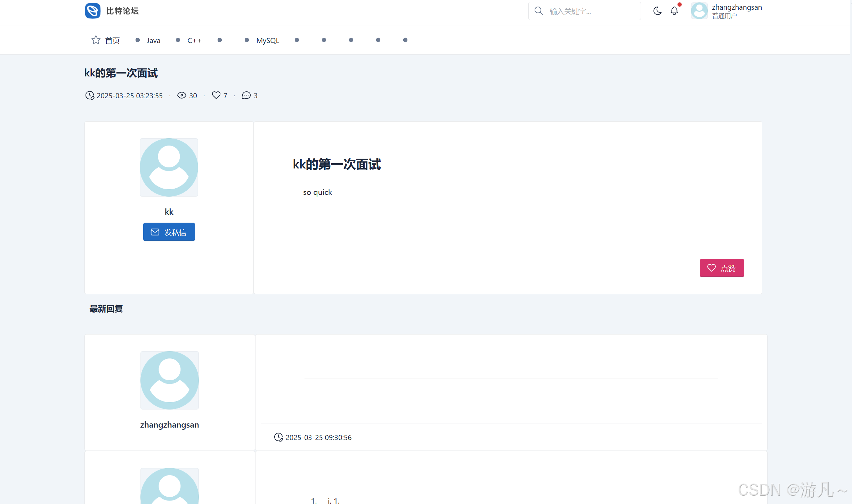Click kk's profile avatar image
The image size is (852, 504).
169,167
